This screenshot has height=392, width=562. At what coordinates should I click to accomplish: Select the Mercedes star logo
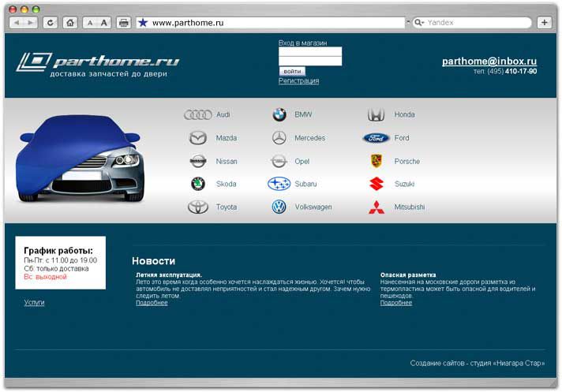point(279,138)
